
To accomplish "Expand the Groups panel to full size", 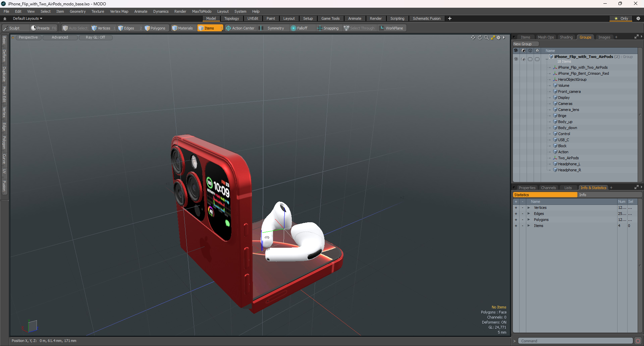I will [636, 37].
